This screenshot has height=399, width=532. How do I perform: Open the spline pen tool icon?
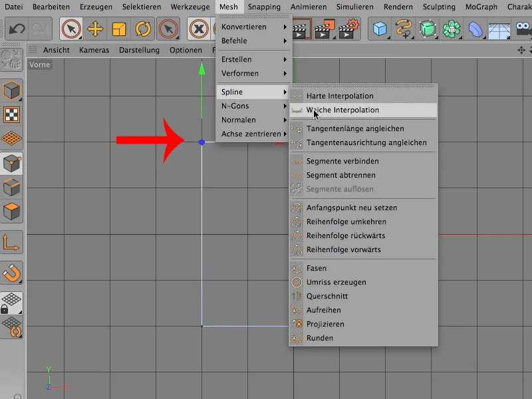coord(404,29)
